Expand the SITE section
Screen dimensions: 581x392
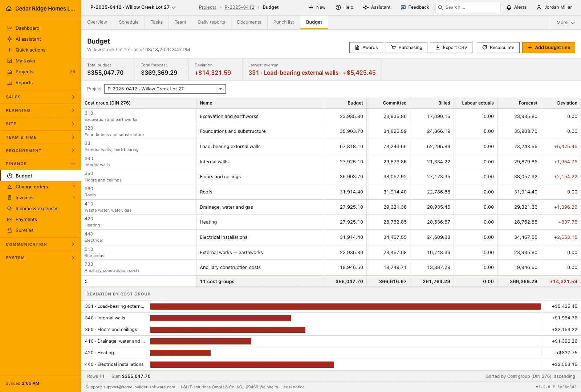click(40, 124)
